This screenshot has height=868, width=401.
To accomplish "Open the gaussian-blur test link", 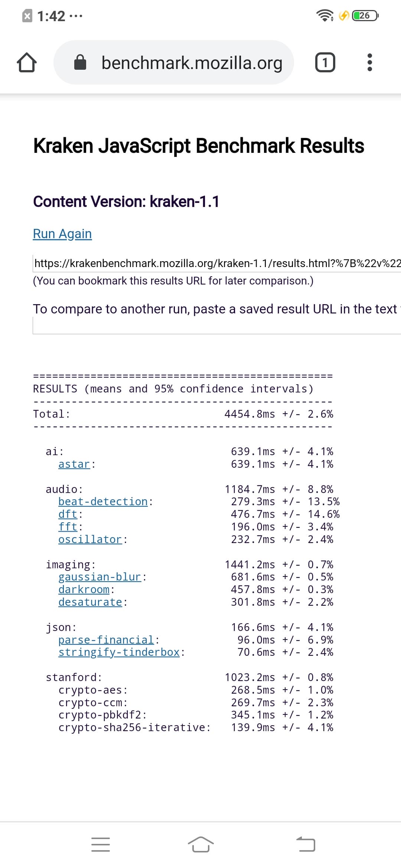I will [100, 577].
